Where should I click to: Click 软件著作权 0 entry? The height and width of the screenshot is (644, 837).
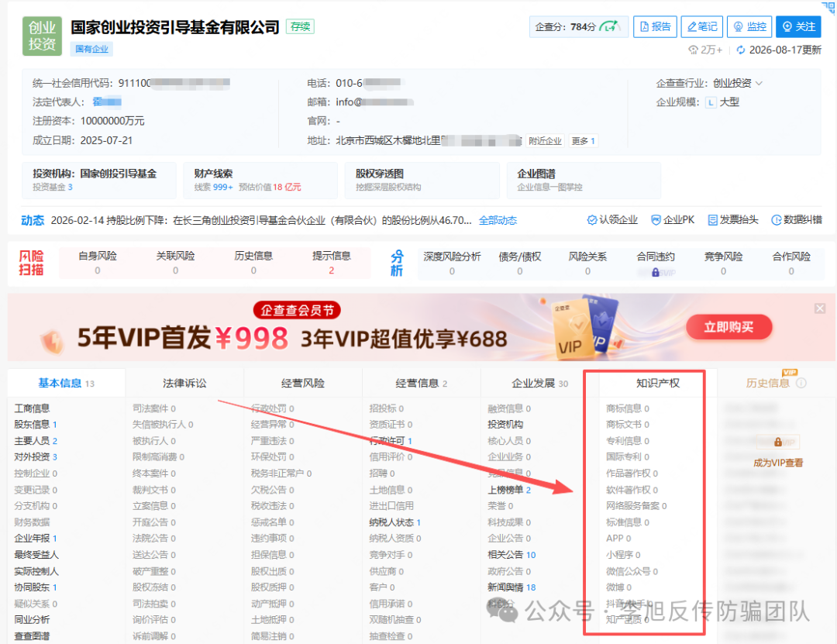pos(632,490)
